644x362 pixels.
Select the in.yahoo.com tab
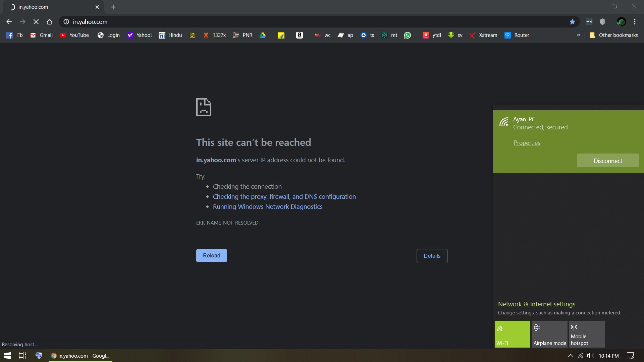pyautogui.click(x=50, y=7)
